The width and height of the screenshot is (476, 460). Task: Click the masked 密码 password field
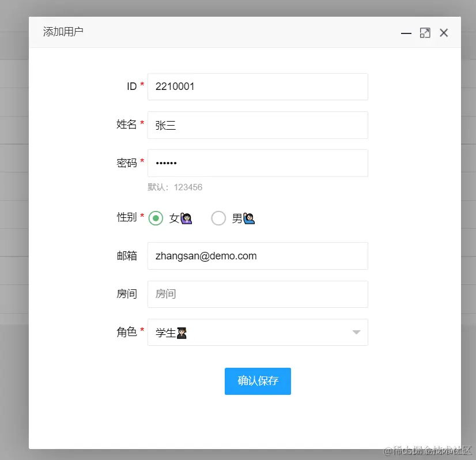pos(258,163)
